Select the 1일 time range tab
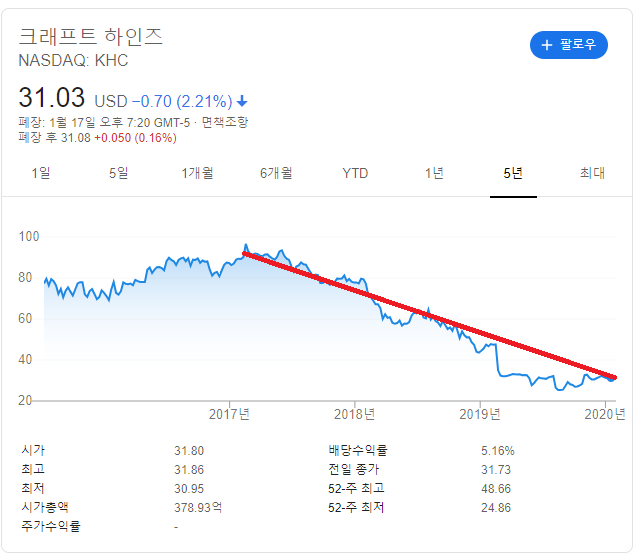 coord(41,173)
